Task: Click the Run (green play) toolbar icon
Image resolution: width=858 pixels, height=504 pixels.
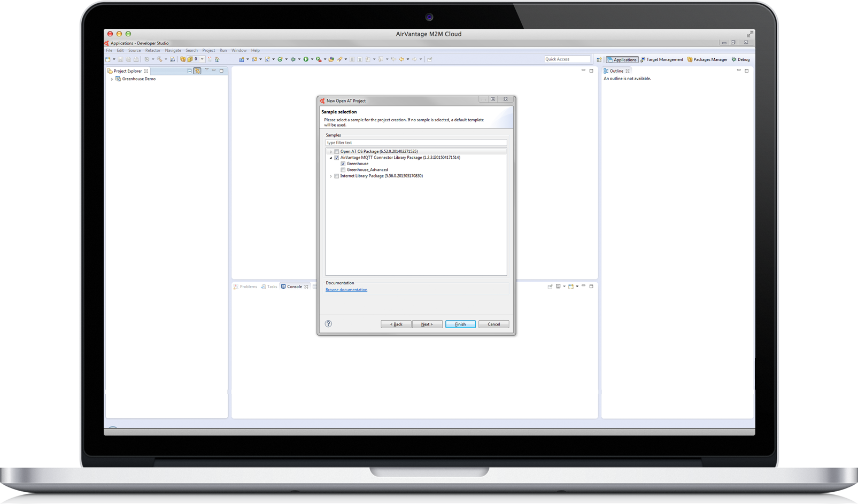Action: (306, 59)
